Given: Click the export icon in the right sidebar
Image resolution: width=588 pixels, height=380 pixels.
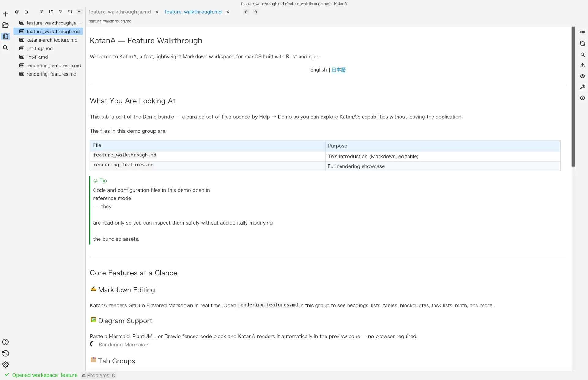Looking at the screenshot, I should [582, 65].
